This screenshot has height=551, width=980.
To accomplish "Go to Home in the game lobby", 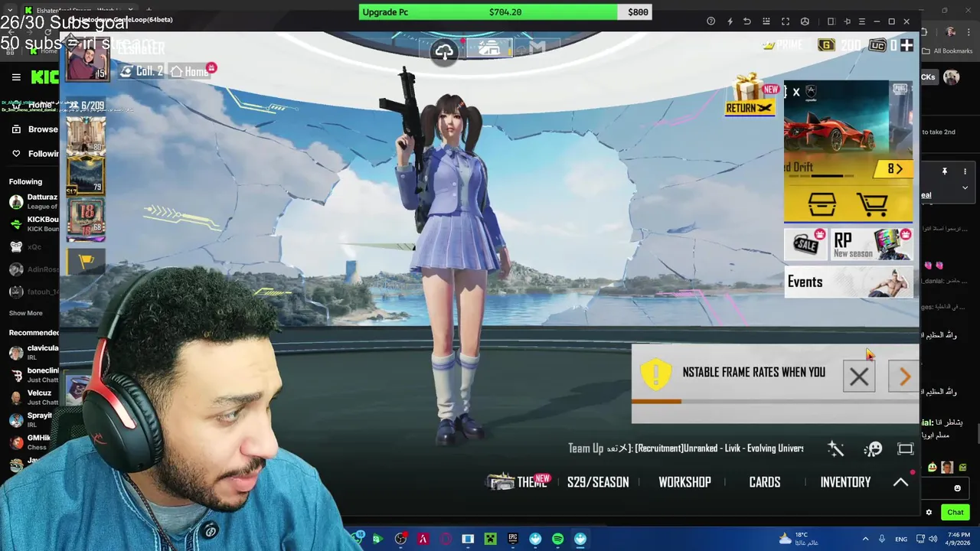I will pyautogui.click(x=190, y=71).
